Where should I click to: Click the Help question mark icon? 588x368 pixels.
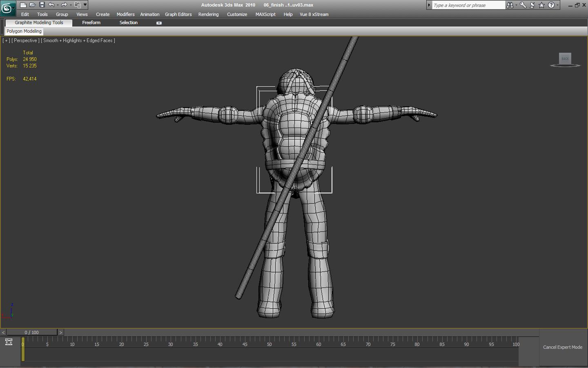(551, 5)
